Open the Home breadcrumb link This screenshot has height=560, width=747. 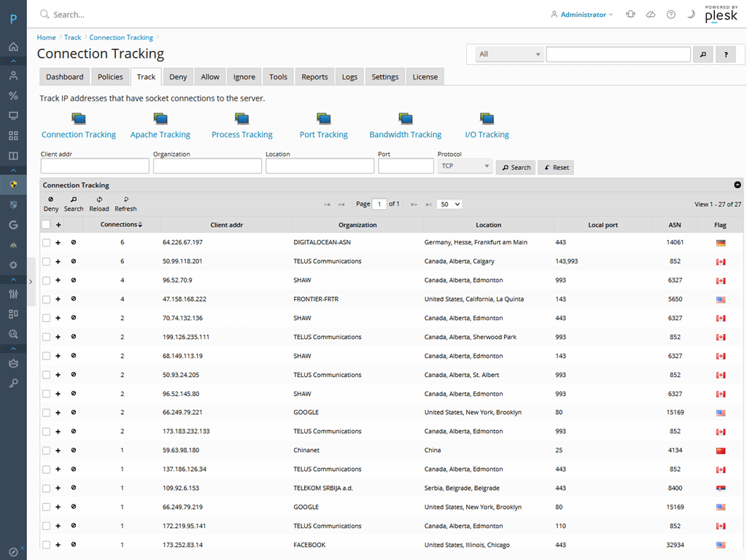point(46,37)
